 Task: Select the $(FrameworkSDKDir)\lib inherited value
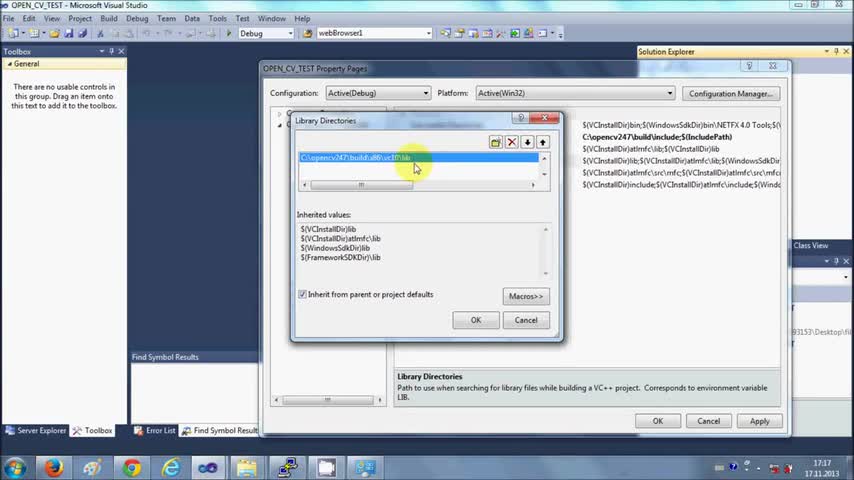(x=340, y=257)
